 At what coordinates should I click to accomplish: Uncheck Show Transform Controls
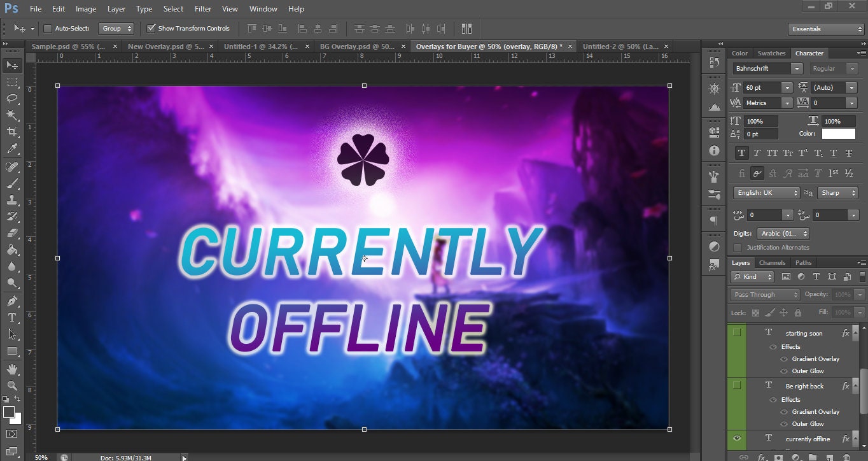[x=151, y=28]
